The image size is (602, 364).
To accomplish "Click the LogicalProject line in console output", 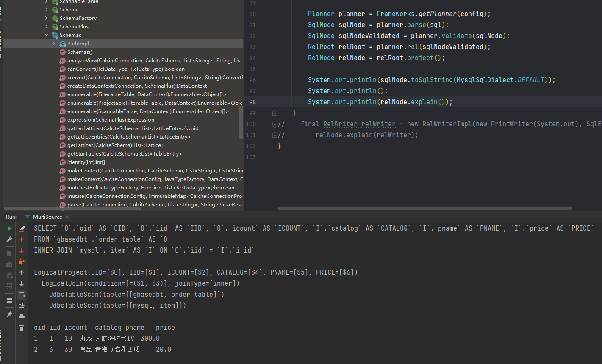I will pyautogui.click(x=196, y=272).
